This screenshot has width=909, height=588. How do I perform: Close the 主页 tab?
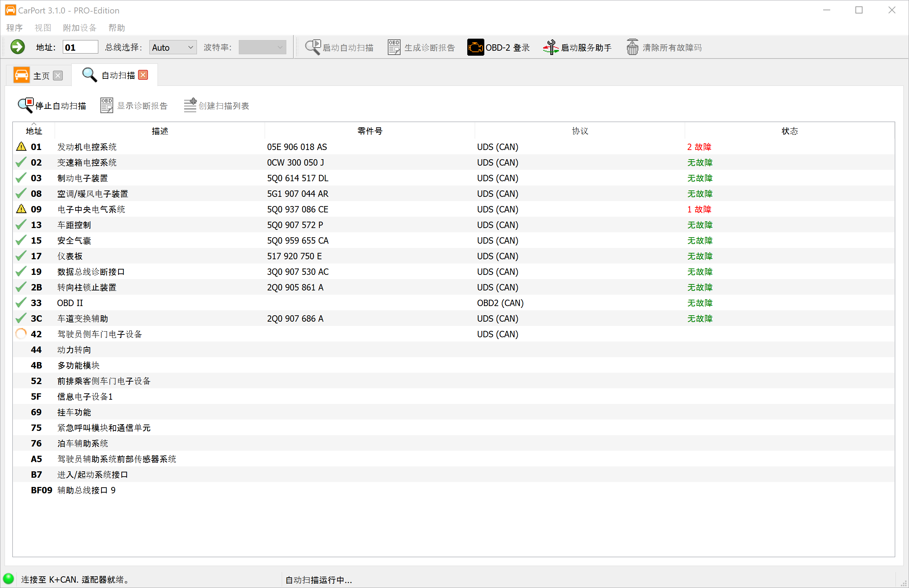[x=58, y=76]
